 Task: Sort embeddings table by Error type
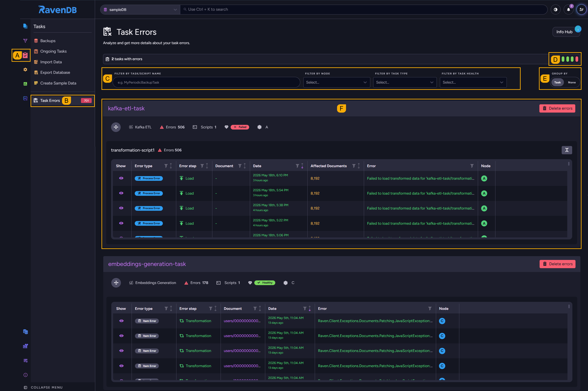(171, 309)
